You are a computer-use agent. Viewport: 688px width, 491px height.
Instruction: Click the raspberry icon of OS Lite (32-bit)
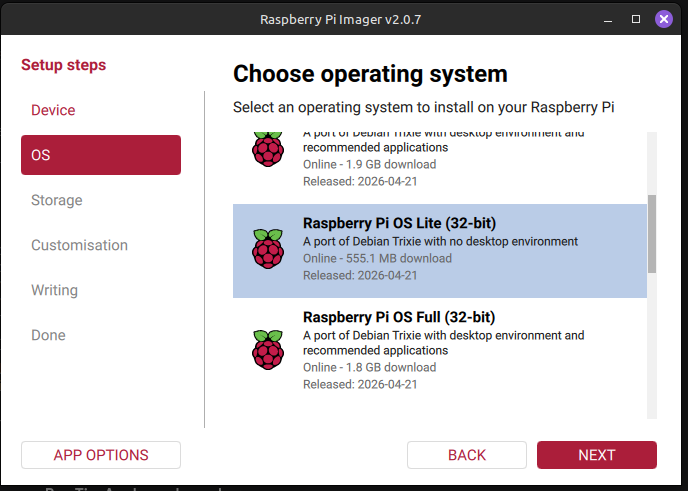tap(268, 249)
